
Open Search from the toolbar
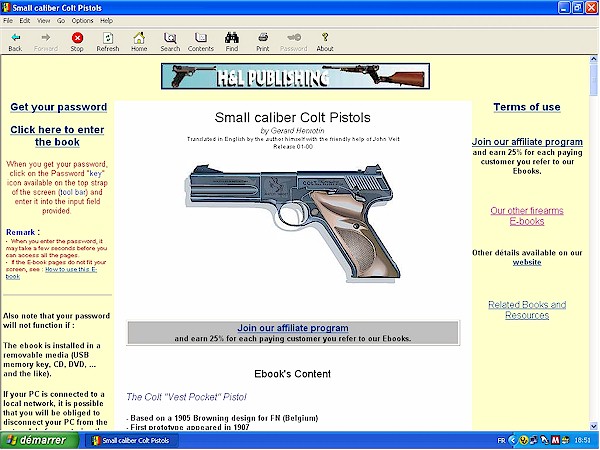click(170, 38)
